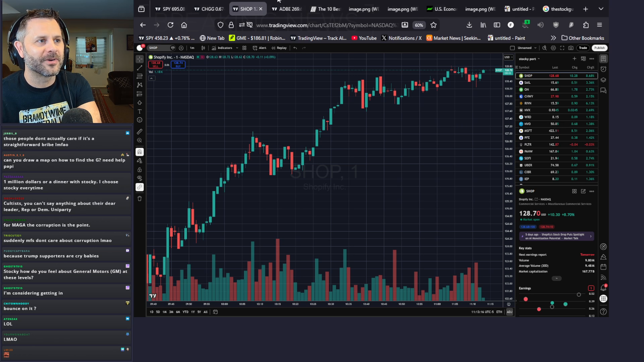Screen dimensions: 644x362
Task: Toggle stay in drawing mode
Action: pos(140,160)
